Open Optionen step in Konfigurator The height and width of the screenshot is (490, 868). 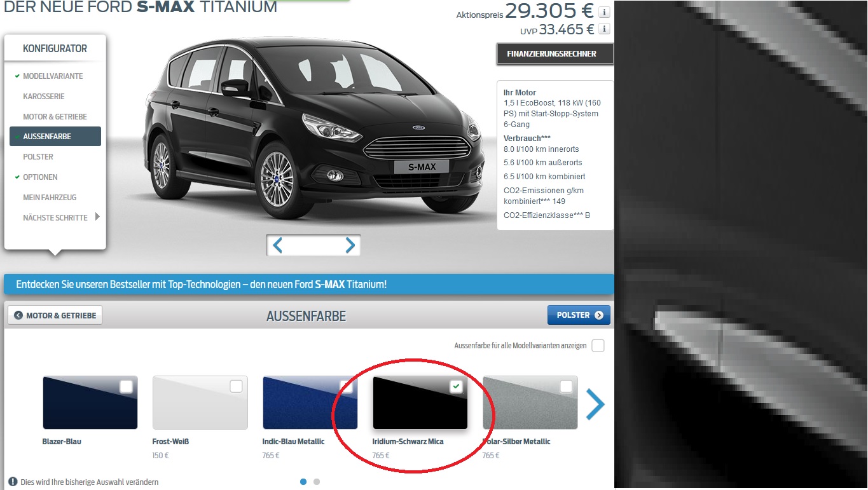40,177
